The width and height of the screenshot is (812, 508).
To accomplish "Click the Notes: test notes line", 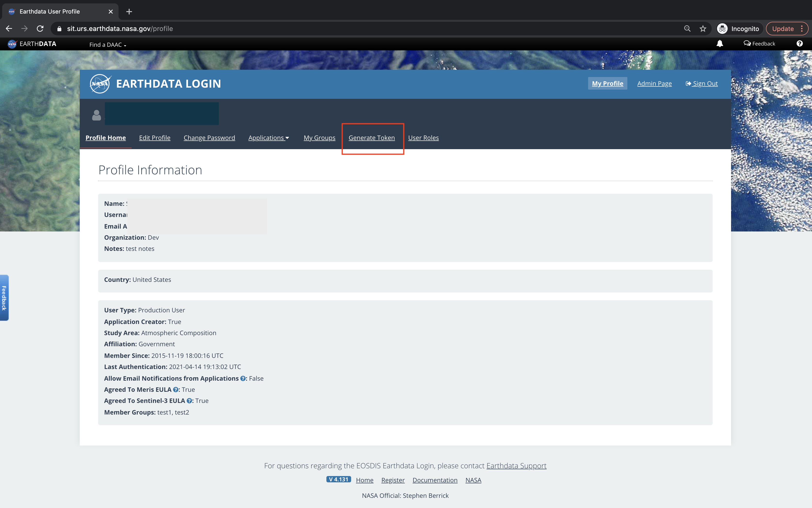I will [x=129, y=249].
